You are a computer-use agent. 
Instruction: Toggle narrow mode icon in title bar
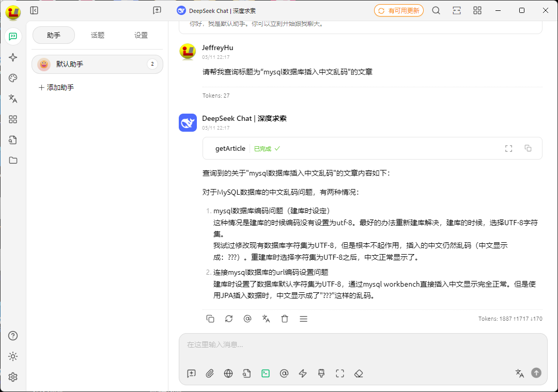tap(457, 11)
